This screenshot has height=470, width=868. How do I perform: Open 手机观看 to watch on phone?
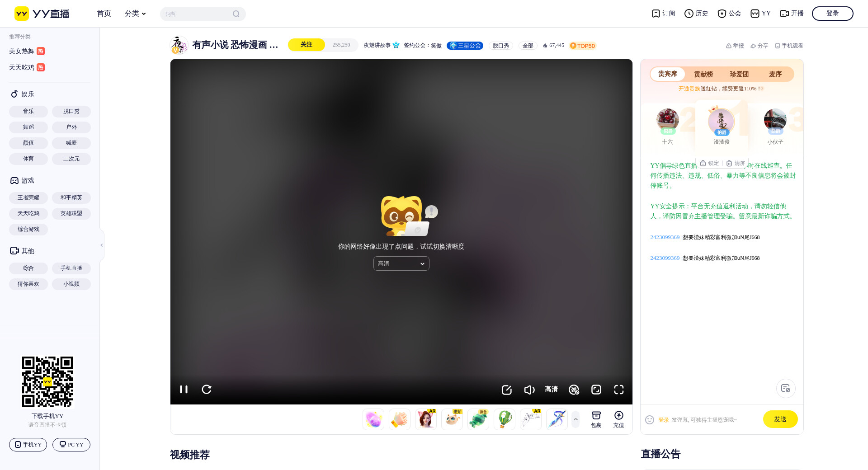click(789, 46)
